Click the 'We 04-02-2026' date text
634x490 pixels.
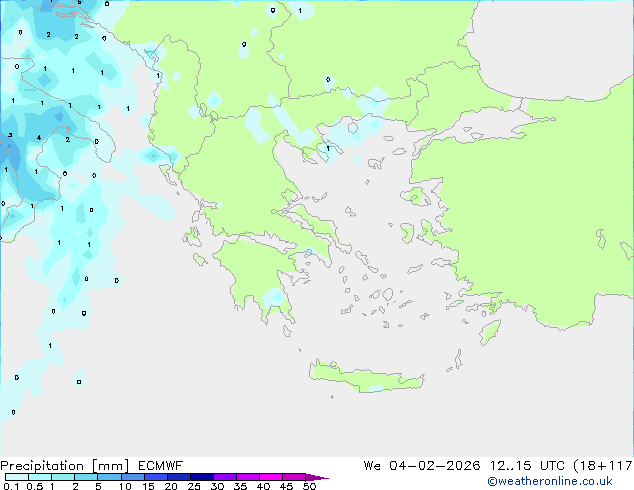pyautogui.click(x=422, y=466)
